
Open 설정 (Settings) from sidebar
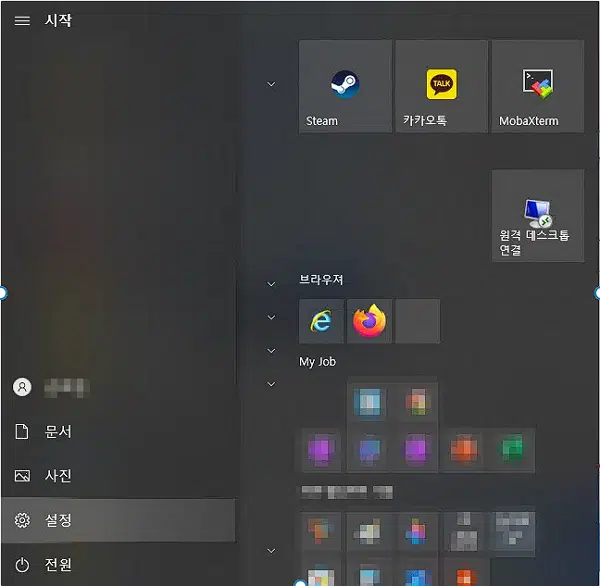119,520
